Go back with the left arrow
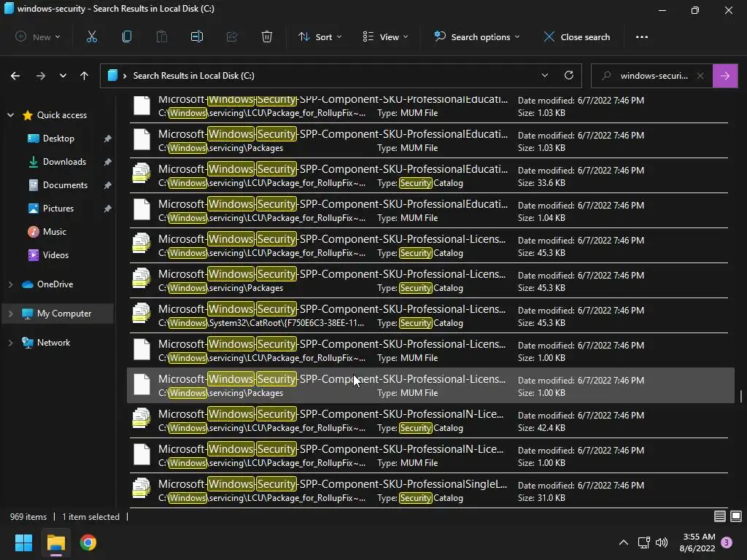This screenshot has width=747, height=560. 15,76
